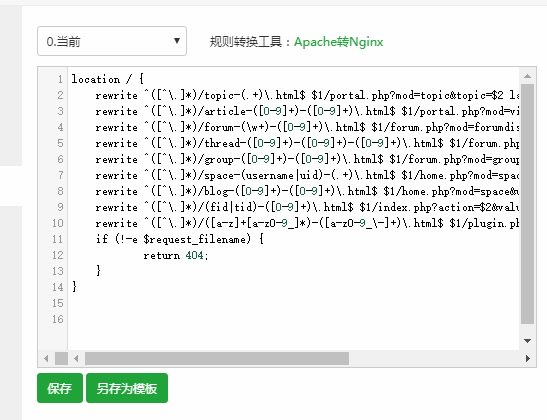Viewport: 547px width, 420px height.
Task: Click the rewrite rule containing 'blog-'
Action: [307, 192]
